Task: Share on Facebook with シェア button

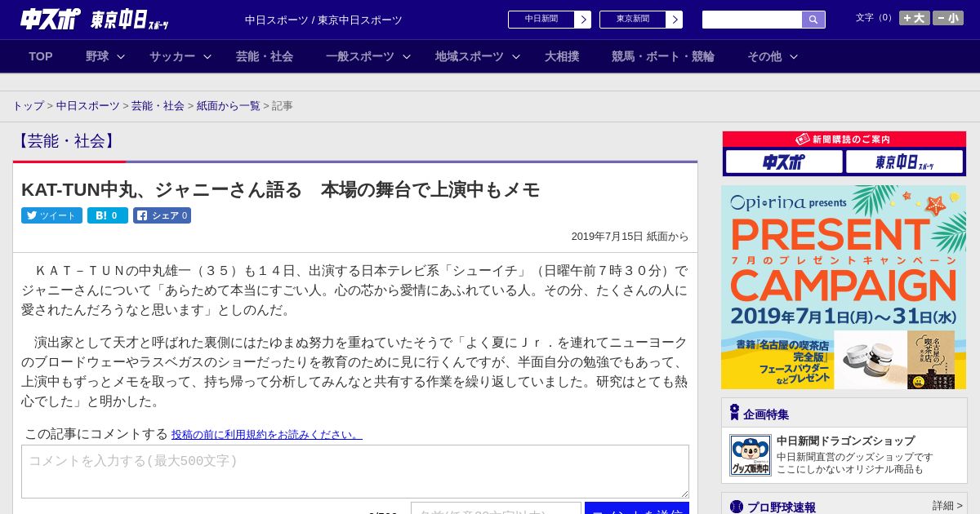Action: [162, 215]
